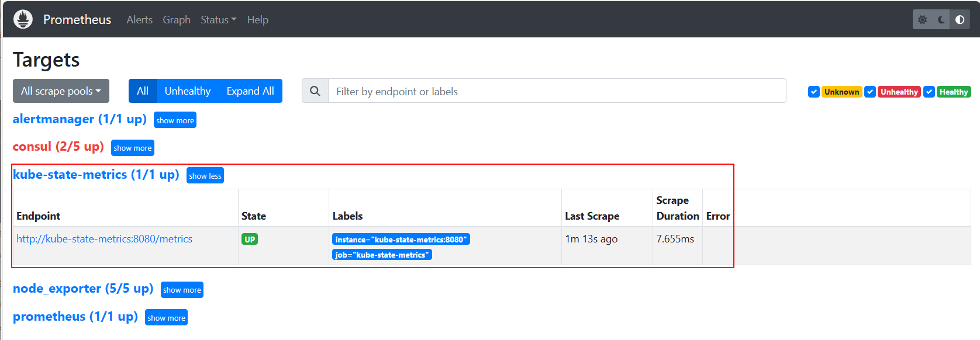
Task: Click the green Healthy badge label
Action: (x=954, y=92)
